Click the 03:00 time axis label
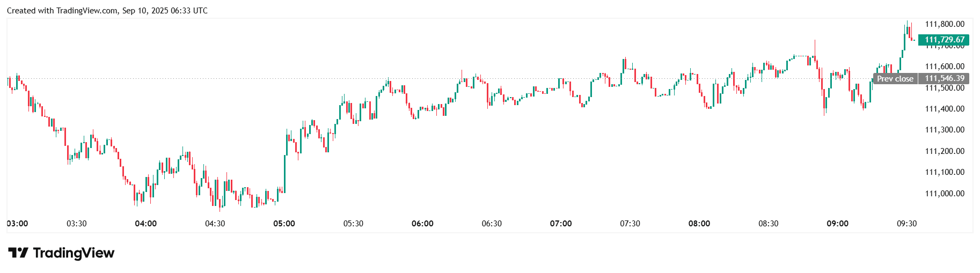This screenshot has height=273, width=980. click(18, 224)
